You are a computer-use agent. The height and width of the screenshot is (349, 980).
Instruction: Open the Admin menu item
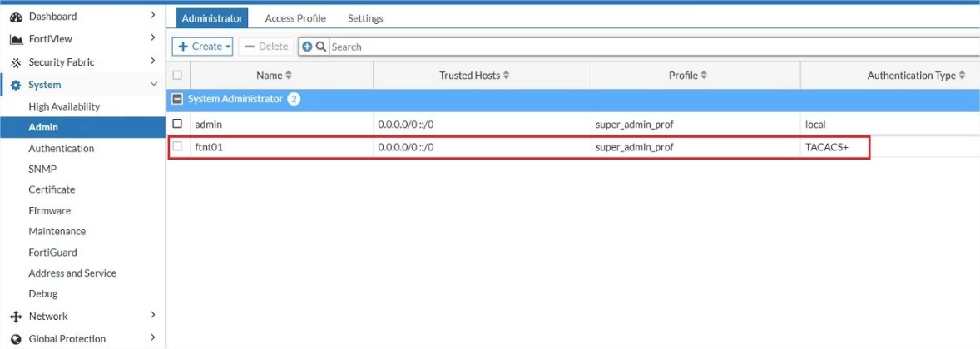[x=82, y=127]
